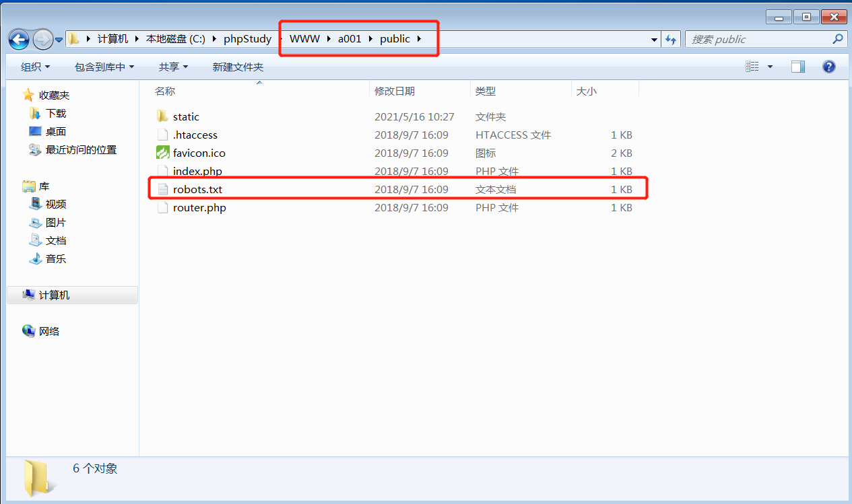Image resolution: width=852 pixels, height=504 pixels.
Task: Click the 收藏夹 star icon
Action: (x=28, y=96)
